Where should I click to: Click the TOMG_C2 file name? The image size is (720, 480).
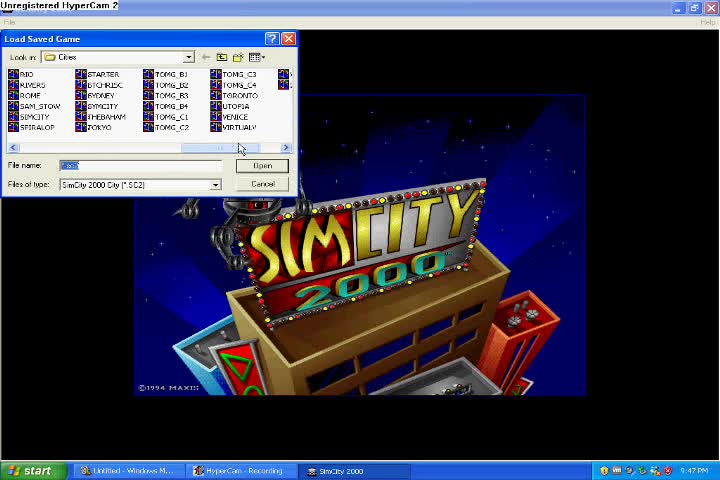tap(172, 127)
